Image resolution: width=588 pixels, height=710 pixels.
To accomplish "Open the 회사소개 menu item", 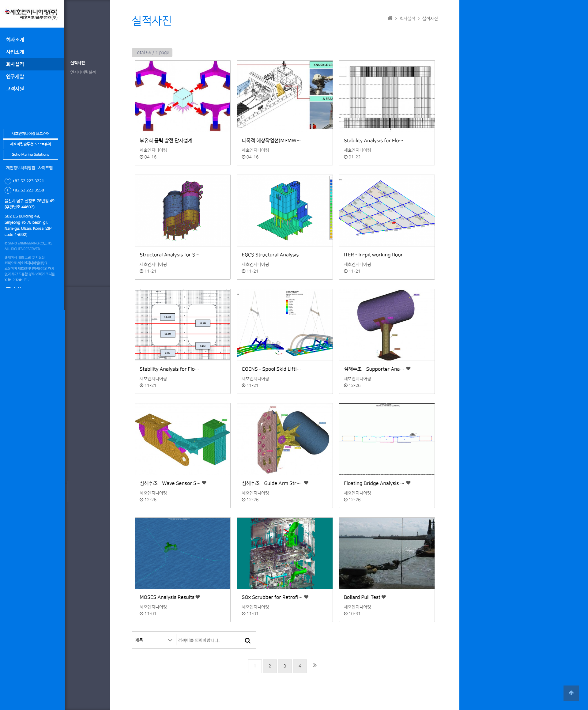I will [15, 40].
